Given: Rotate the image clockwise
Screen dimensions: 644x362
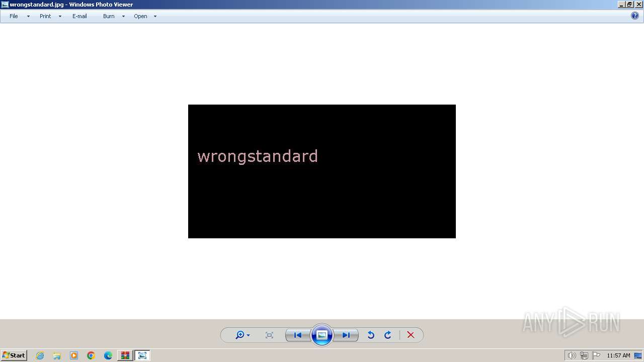Looking at the screenshot, I should coord(388,335).
